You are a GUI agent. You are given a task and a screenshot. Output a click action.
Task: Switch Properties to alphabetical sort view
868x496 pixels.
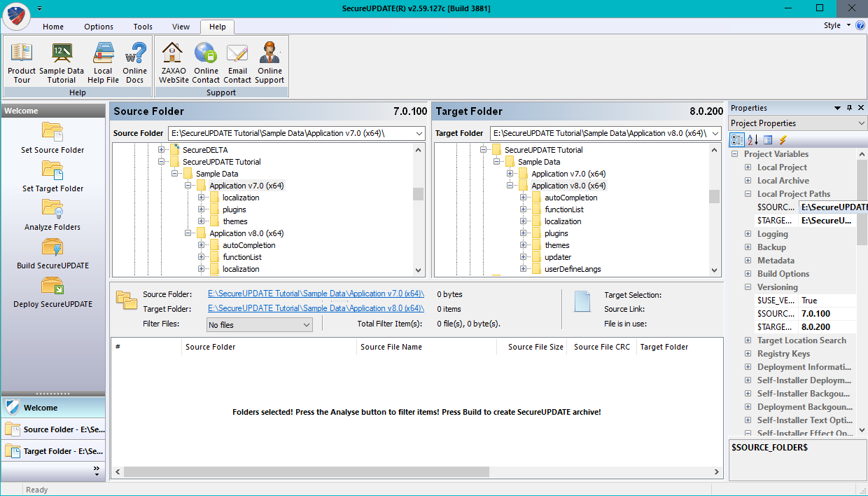tap(752, 140)
